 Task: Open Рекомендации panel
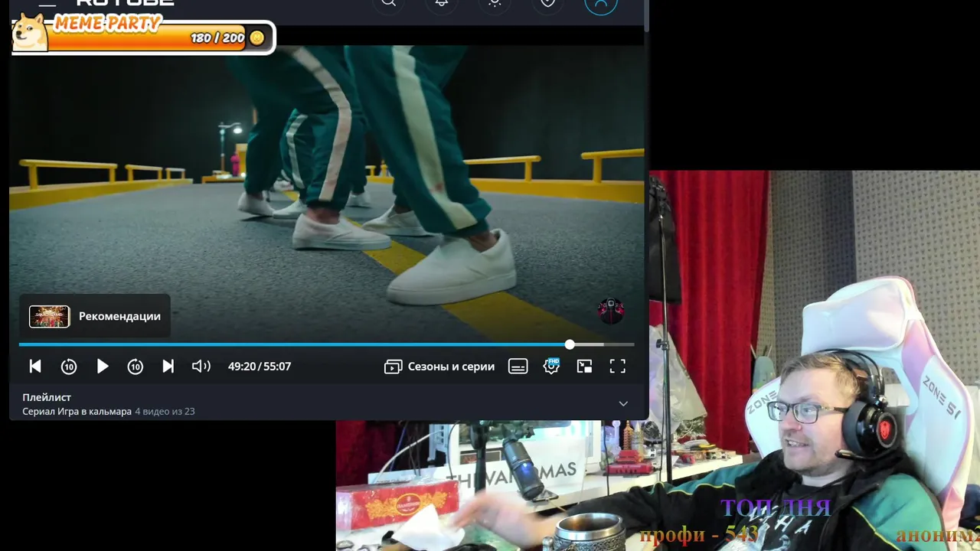point(95,316)
